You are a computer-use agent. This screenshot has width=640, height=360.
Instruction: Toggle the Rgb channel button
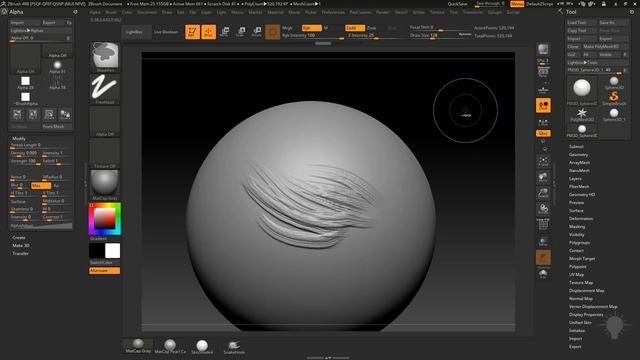(311, 28)
